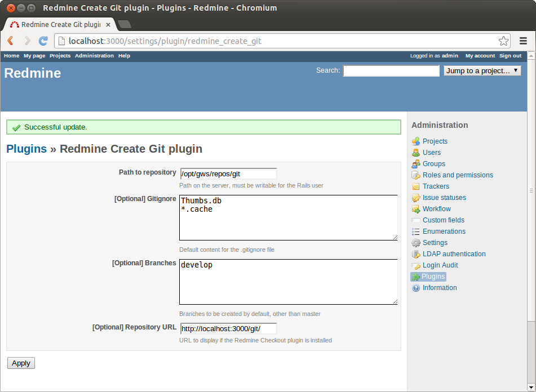This screenshot has width=536, height=392.
Task: Open Home in top menu
Action: click(12, 56)
